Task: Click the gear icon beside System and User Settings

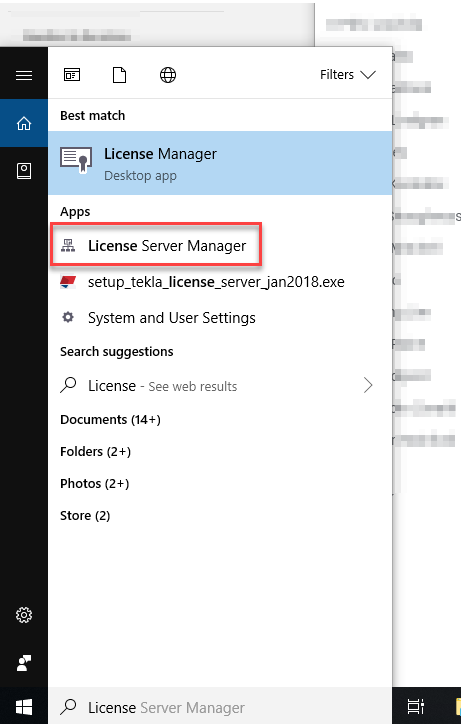Action: pyautogui.click(x=68, y=317)
